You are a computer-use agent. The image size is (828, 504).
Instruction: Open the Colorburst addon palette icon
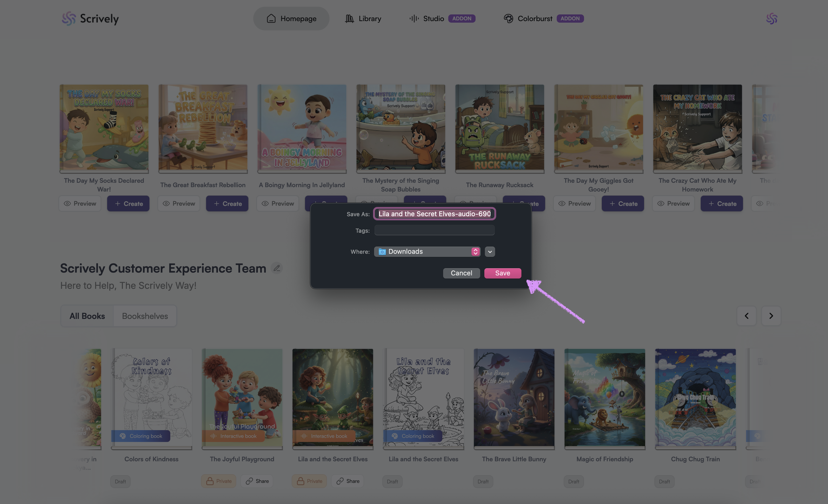click(508, 19)
